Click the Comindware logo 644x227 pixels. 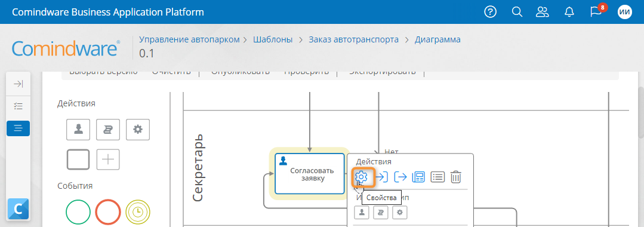[x=66, y=48]
